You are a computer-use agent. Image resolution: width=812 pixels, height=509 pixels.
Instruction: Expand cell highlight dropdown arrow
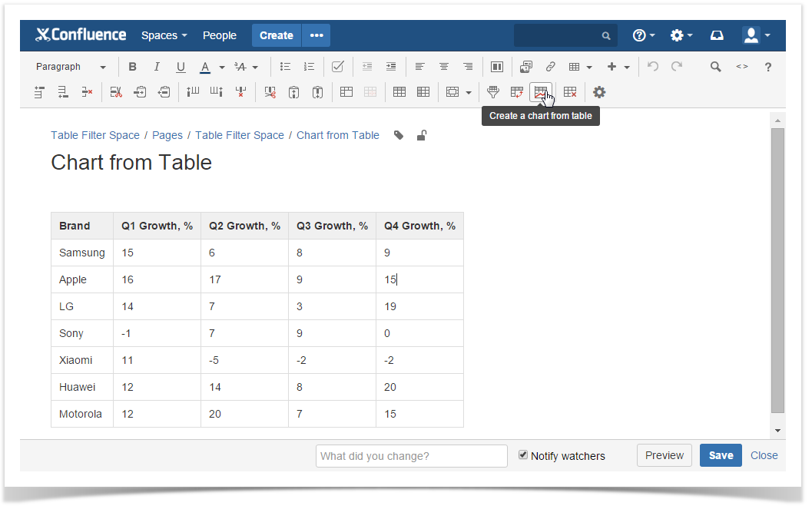pos(469,93)
